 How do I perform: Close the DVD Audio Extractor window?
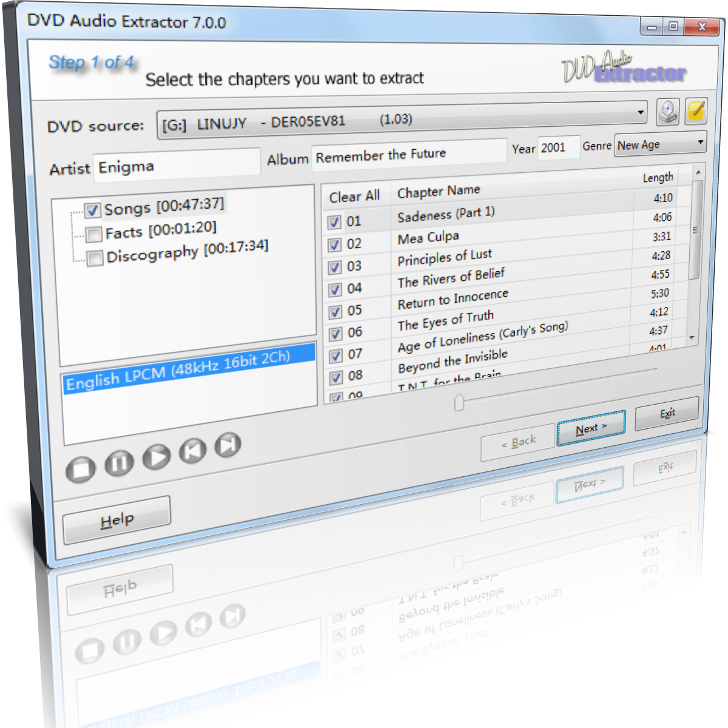coord(702,27)
